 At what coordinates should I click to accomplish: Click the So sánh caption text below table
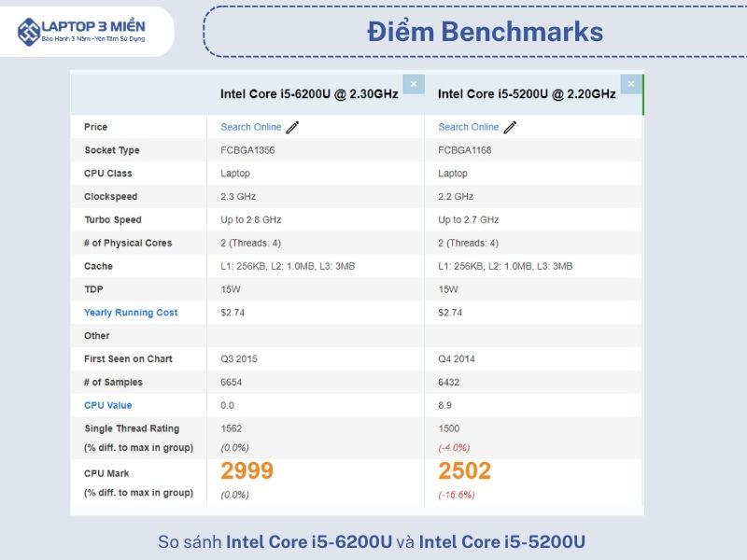[x=373, y=542]
